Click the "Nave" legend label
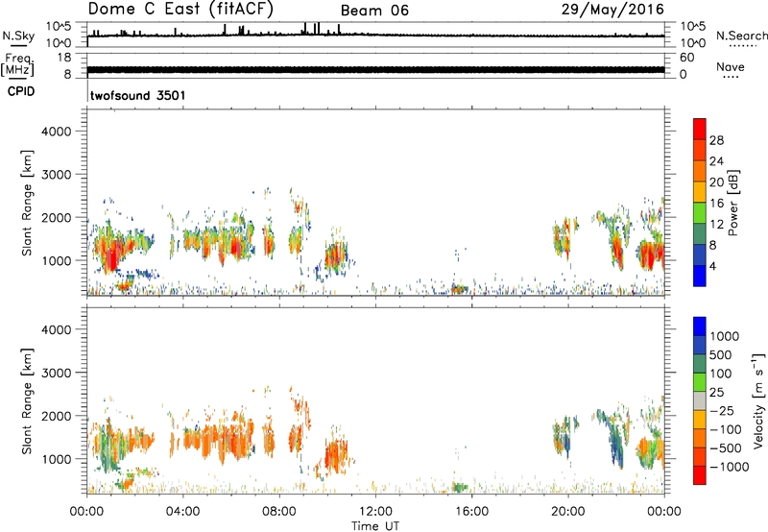Image resolution: width=768 pixels, height=532 pixels. coord(731,67)
